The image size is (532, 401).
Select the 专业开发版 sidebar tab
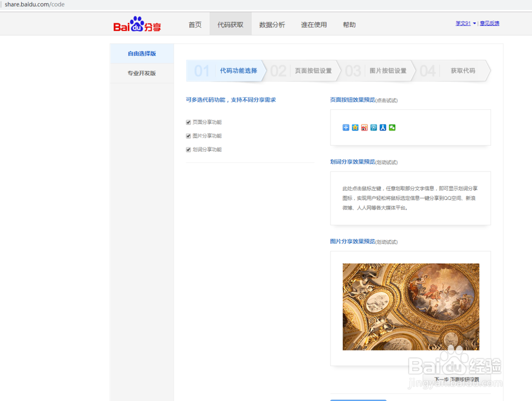142,73
